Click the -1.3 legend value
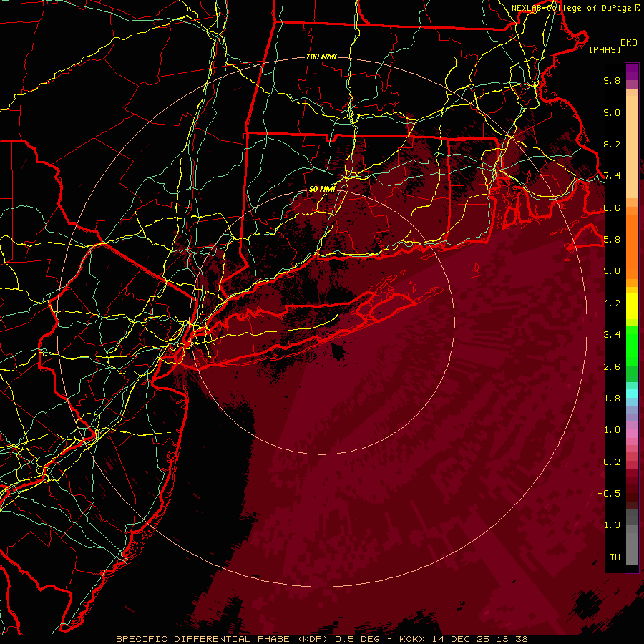The image size is (644, 644). coord(609,525)
